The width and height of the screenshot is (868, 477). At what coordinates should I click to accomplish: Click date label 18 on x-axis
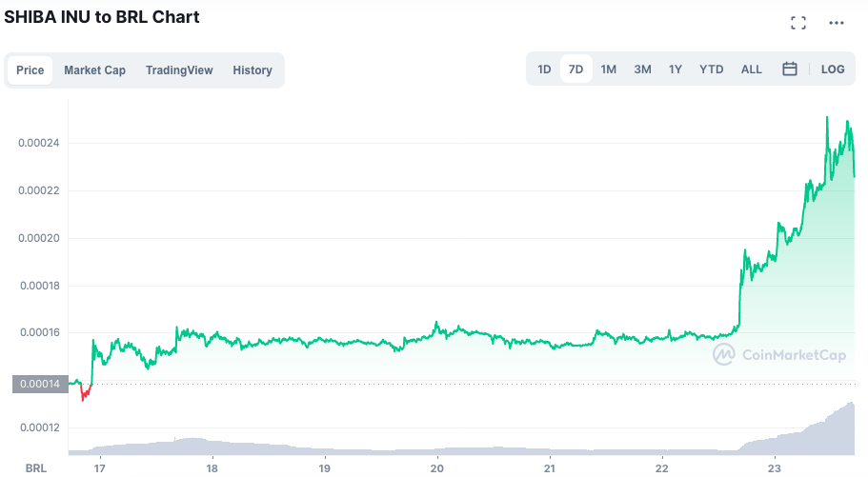coord(212,468)
